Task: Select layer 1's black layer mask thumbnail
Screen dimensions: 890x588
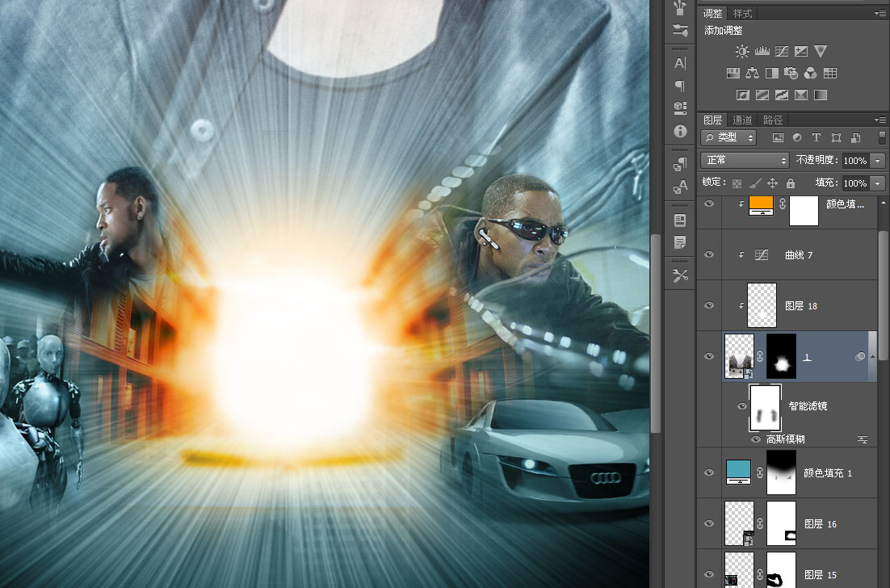Action: [x=781, y=356]
